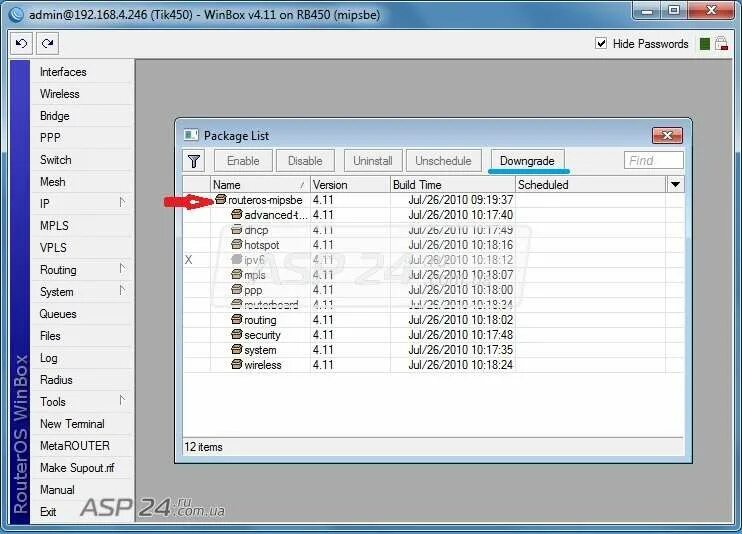Click the WinBox title bar app icon
This screenshot has width=742, height=534.
click(16, 14)
